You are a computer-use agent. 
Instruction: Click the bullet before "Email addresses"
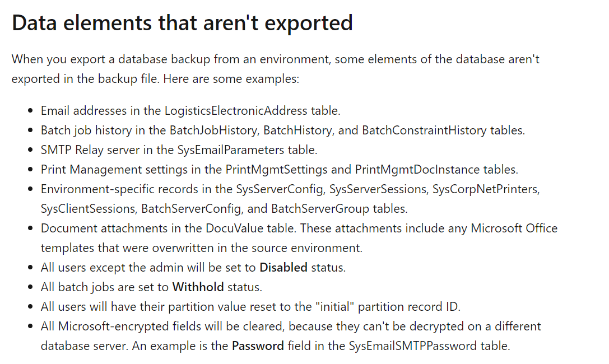(x=31, y=111)
